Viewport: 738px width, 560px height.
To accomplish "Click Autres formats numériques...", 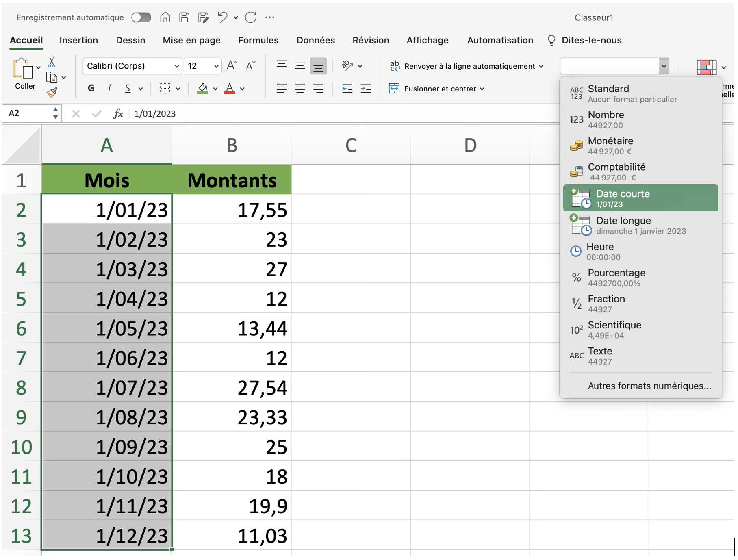I will 649,386.
